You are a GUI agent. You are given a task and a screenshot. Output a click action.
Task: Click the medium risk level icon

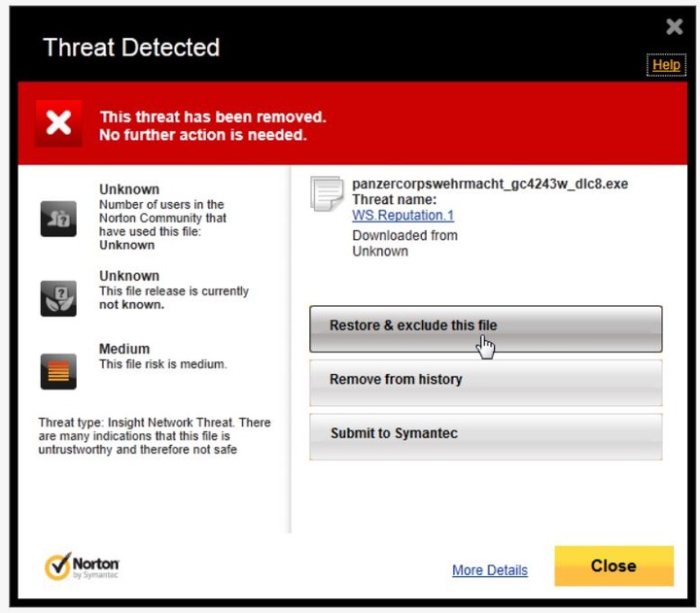pos(58,372)
